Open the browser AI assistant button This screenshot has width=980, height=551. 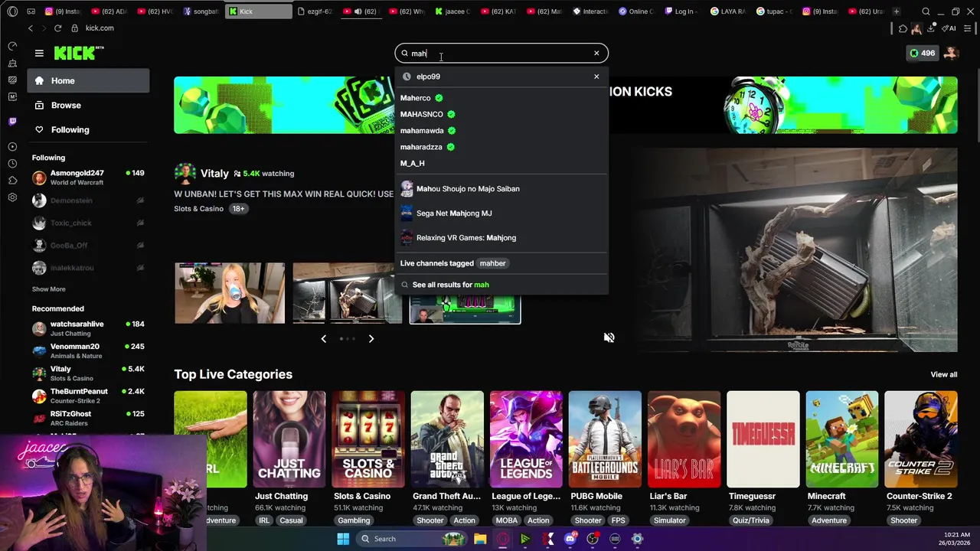(x=949, y=28)
